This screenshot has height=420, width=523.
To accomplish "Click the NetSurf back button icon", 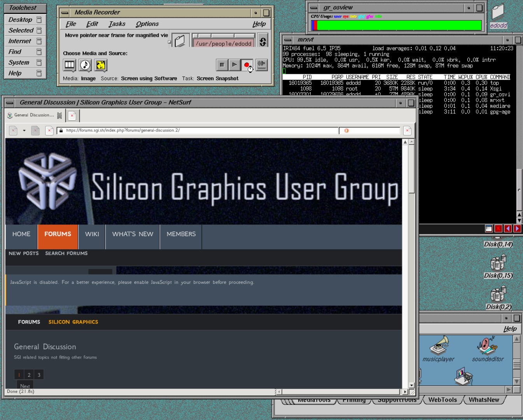I will point(13,131).
